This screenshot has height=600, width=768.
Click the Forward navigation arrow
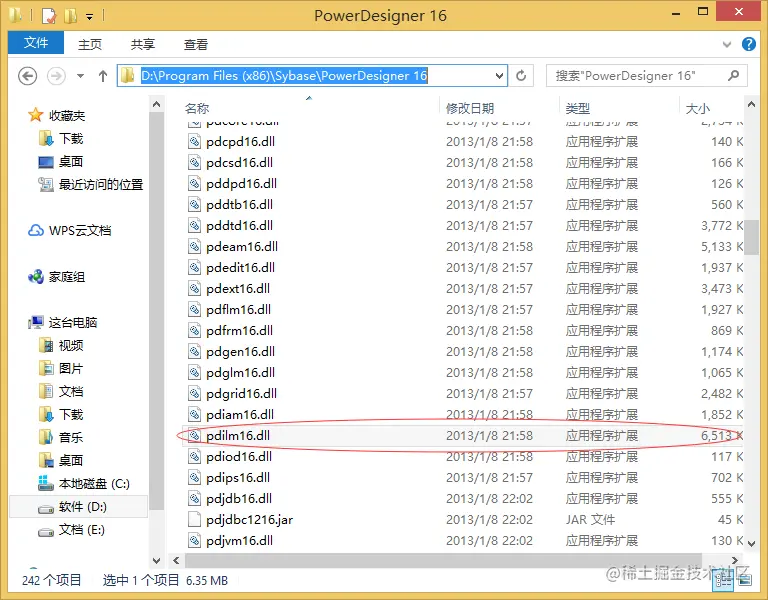pos(56,76)
